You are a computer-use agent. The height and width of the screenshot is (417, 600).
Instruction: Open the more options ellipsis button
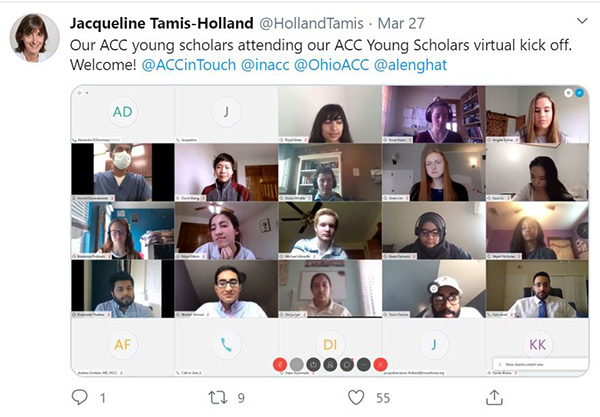point(364,365)
